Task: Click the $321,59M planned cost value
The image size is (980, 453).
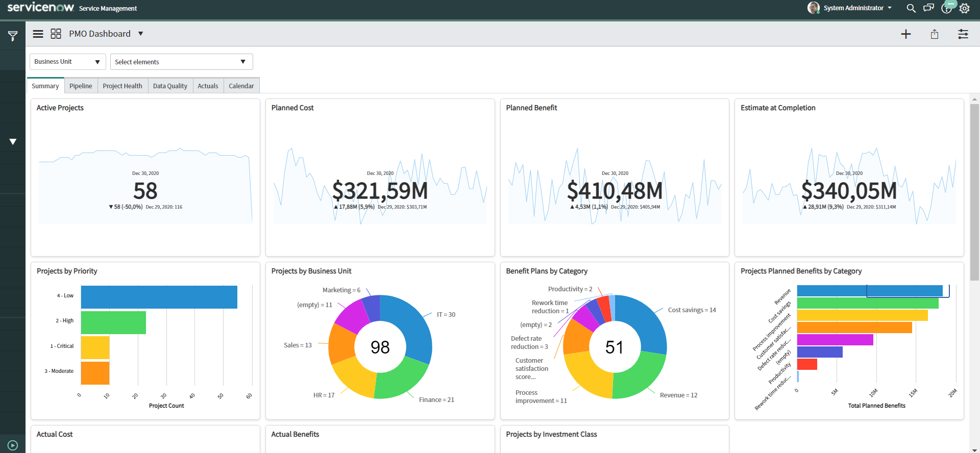Action: [380, 191]
